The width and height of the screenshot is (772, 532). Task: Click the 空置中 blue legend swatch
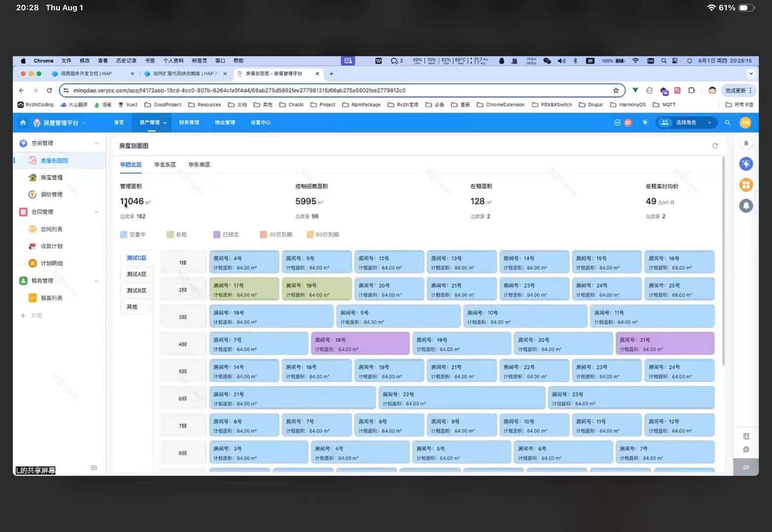coord(123,235)
